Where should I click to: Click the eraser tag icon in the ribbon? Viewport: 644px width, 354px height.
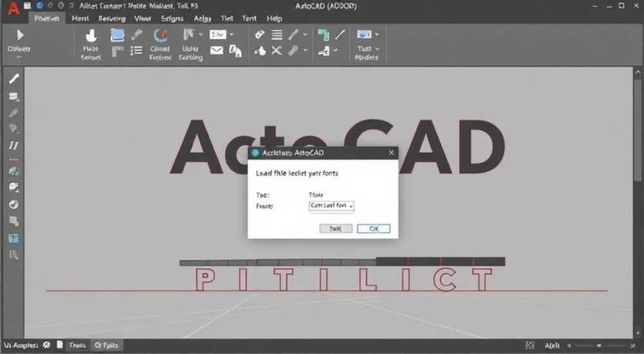(x=260, y=35)
